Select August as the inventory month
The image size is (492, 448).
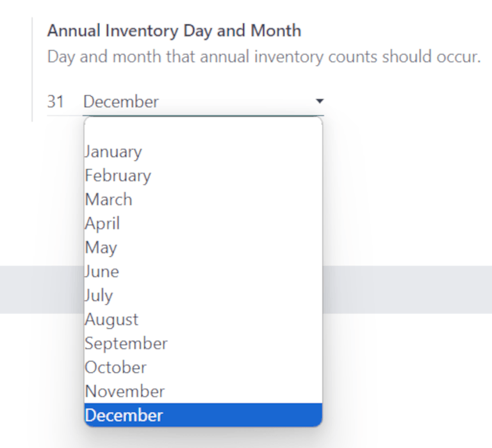click(x=112, y=319)
